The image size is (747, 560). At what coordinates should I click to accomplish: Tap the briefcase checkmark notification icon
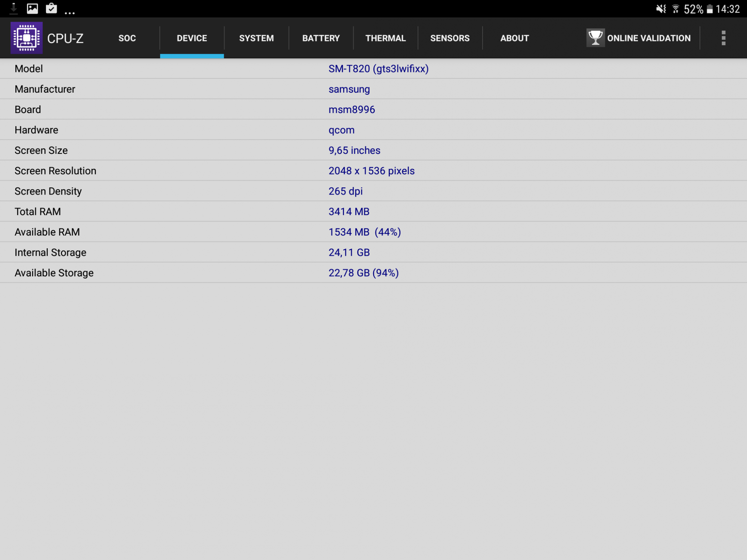click(x=51, y=9)
